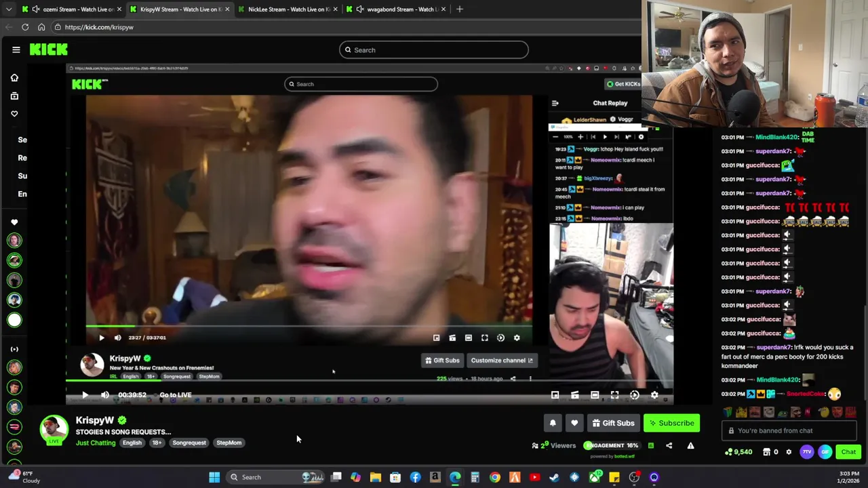Toggle mini player on the player bar
This screenshot has width=868, height=488.
pyautogui.click(x=555, y=394)
